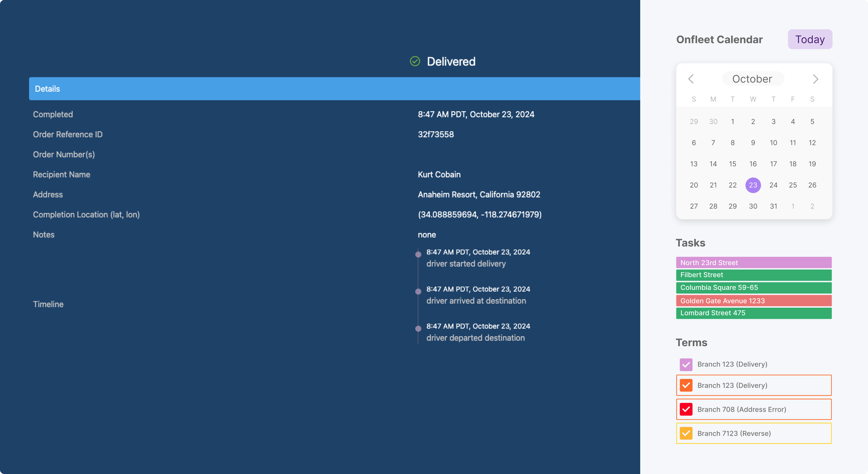Viewport: 868px width, 474px height.
Task: Open the Order Reference ID 32f73558
Action: pos(436,134)
